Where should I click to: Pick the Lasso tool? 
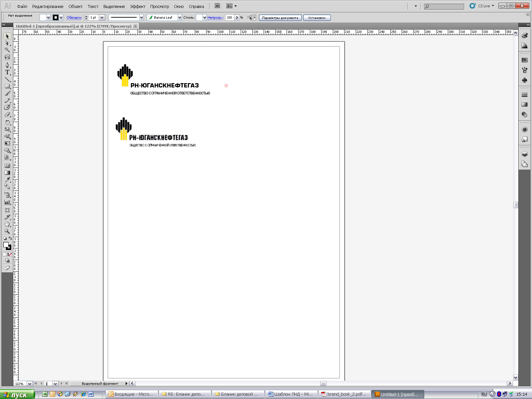click(x=7, y=57)
